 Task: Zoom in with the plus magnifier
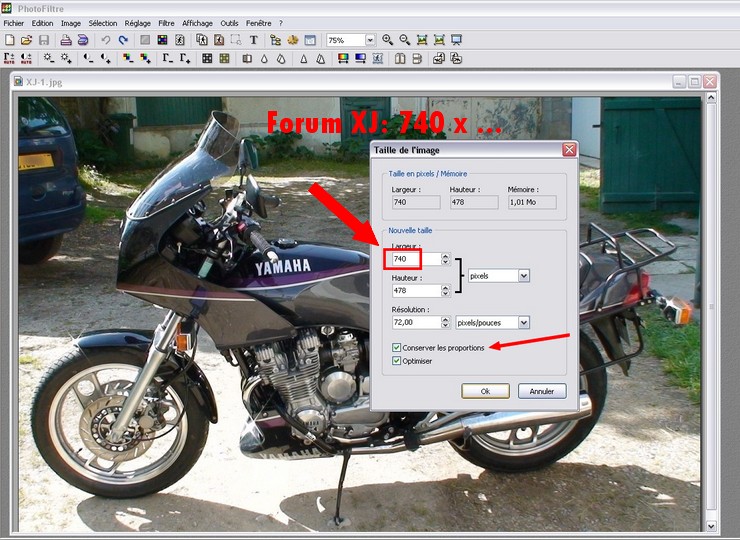(387, 40)
